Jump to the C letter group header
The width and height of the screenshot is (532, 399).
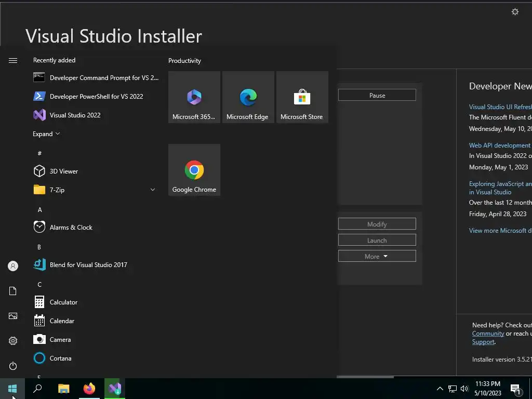[39, 284]
